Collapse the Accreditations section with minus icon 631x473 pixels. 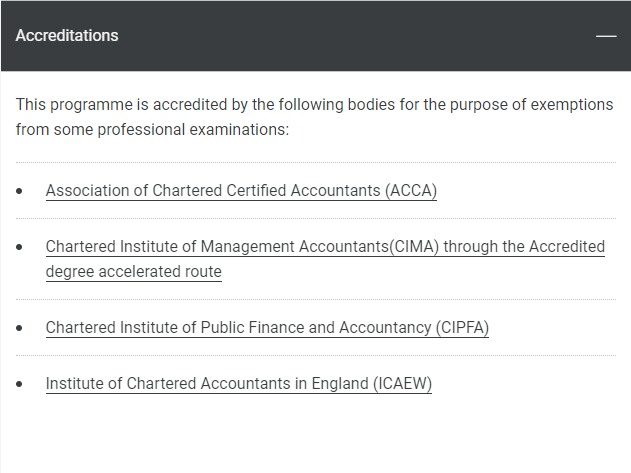coord(606,36)
